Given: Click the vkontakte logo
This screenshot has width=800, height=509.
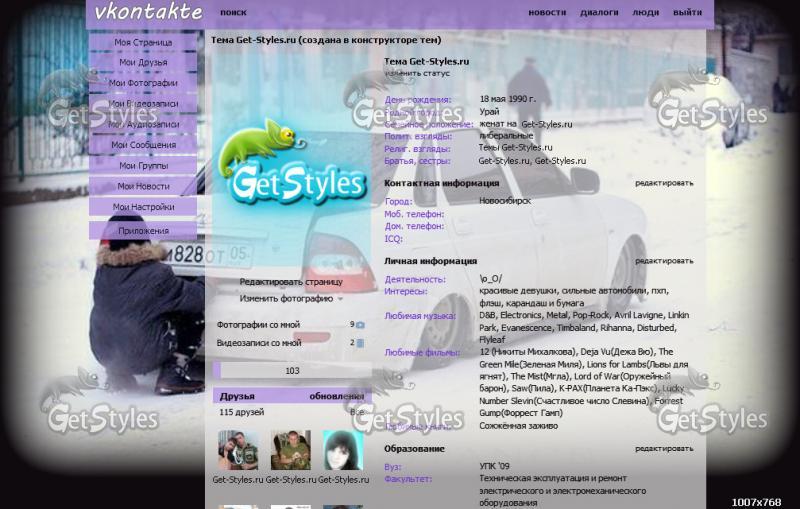Looking at the screenshot, I should click(x=147, y=13).
